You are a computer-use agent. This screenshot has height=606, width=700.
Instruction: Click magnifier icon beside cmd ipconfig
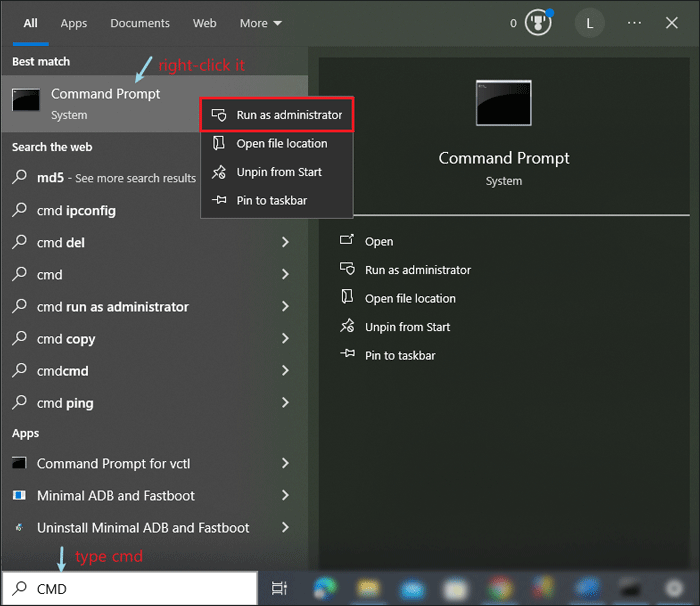point(19,209)
